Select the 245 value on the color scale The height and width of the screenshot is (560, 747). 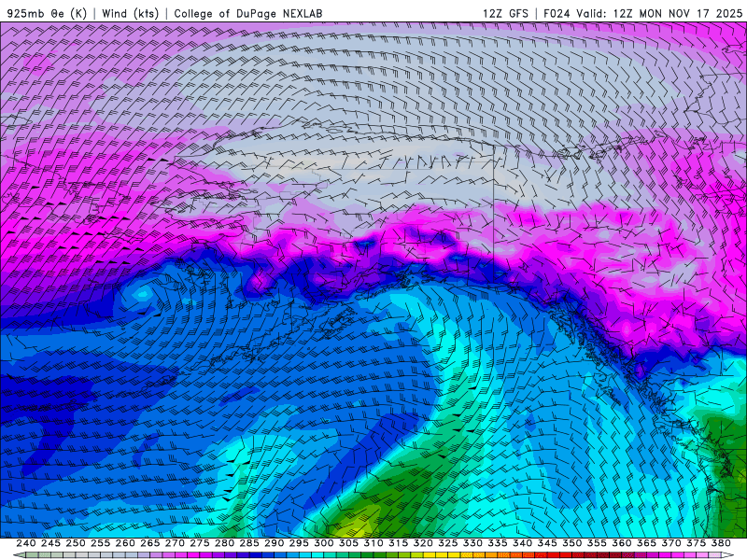(x=50, y=543)
